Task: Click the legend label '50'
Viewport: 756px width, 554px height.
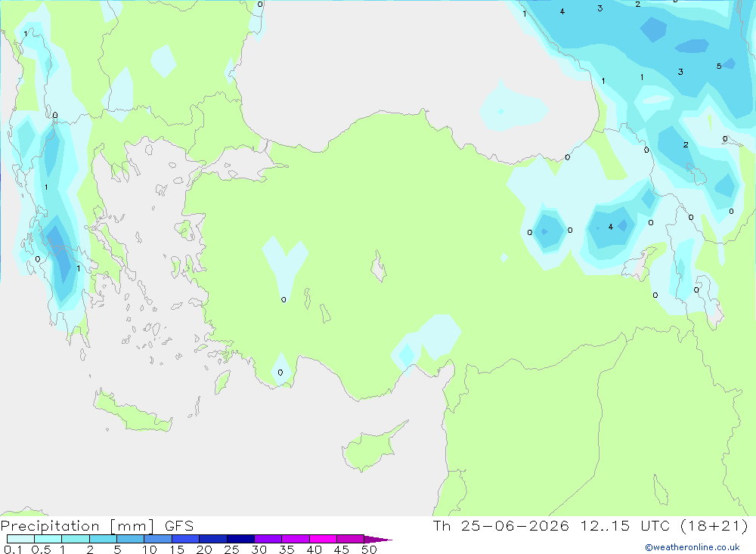Action: coord(369,549)
